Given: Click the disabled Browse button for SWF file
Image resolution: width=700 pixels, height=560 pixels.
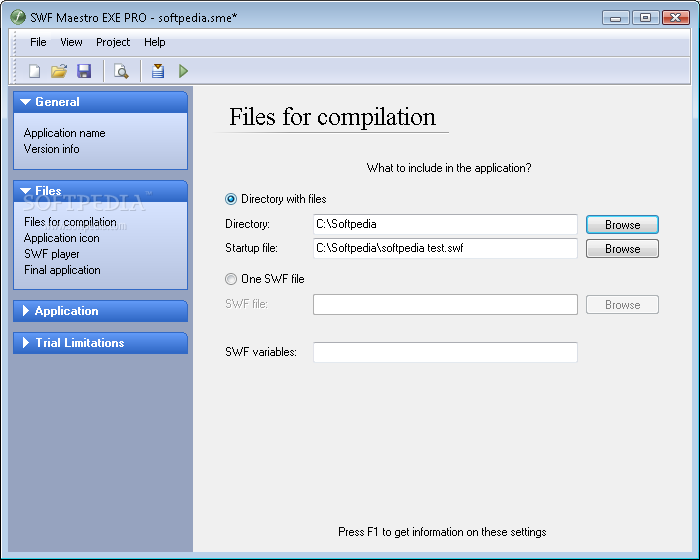Looking at the screenshot, I should pos(622,305).
